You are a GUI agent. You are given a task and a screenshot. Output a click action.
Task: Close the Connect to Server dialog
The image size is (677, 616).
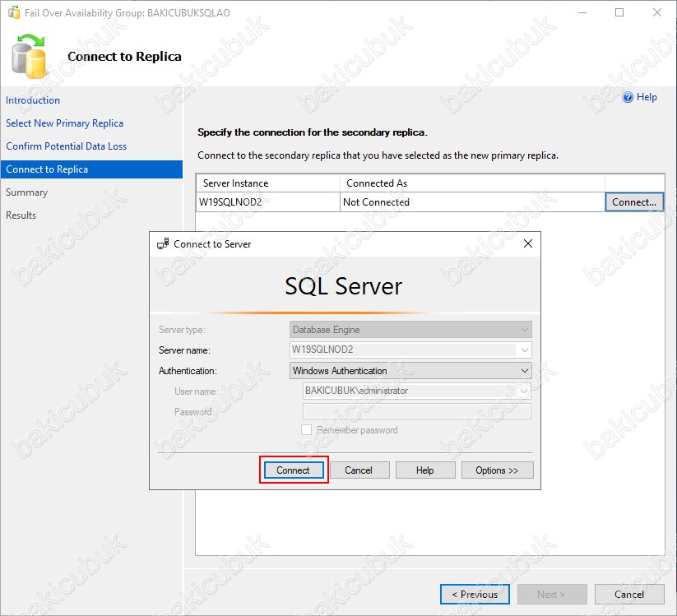point(527,243)
